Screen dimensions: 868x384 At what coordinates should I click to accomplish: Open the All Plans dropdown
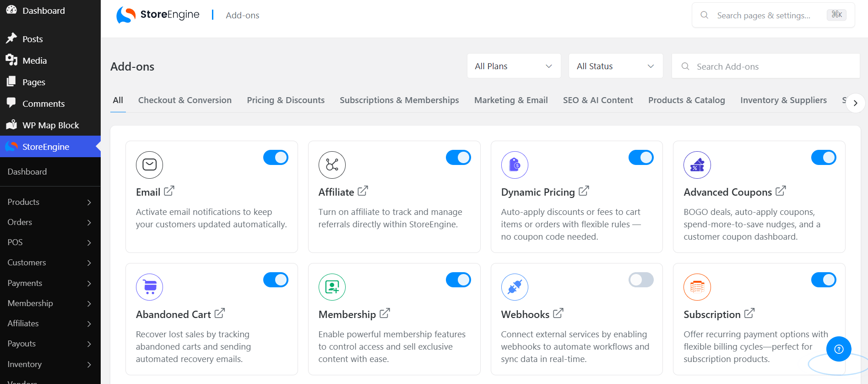coord(514,66)
